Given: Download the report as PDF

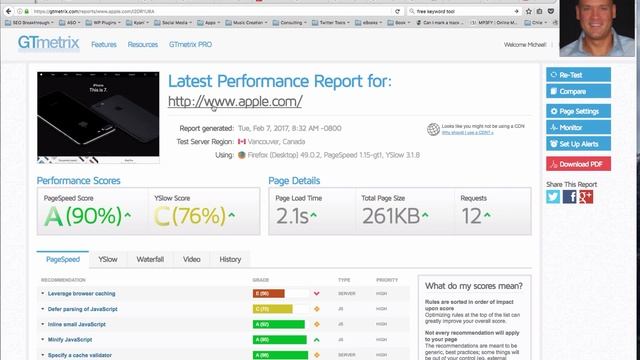Looking at the screenshot, I should point(578,164).
